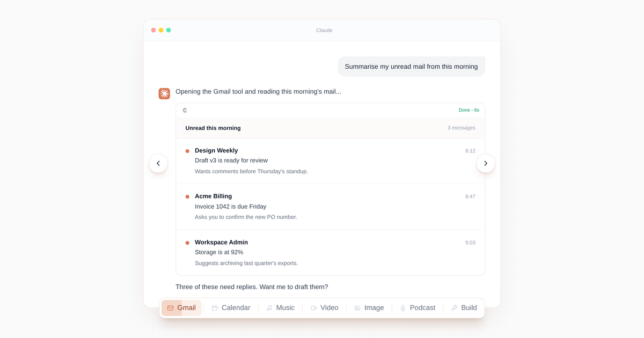Click Wants comments before Thursday's standup text
Viewport: 644px width, 338px height.
[x=251, y=171]
